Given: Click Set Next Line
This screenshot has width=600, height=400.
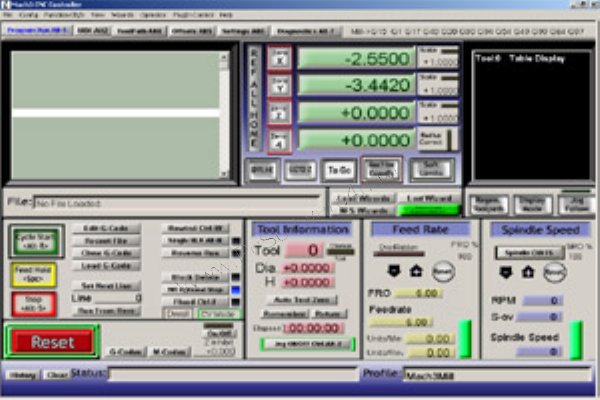Looking at the screenshot, I should (x=106, y=286).
